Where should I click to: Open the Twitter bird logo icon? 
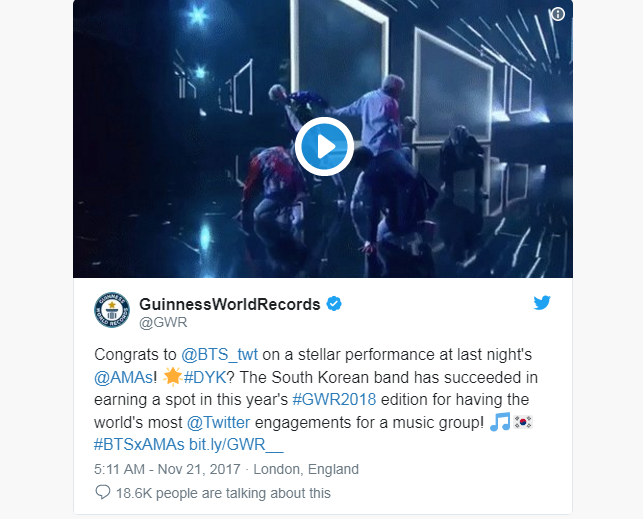542,303
